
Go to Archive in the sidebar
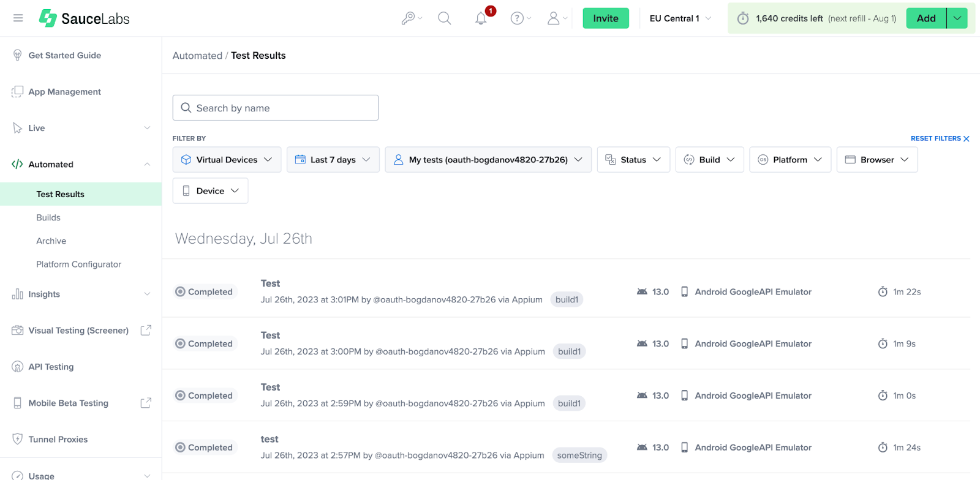[x=51, y=241]
